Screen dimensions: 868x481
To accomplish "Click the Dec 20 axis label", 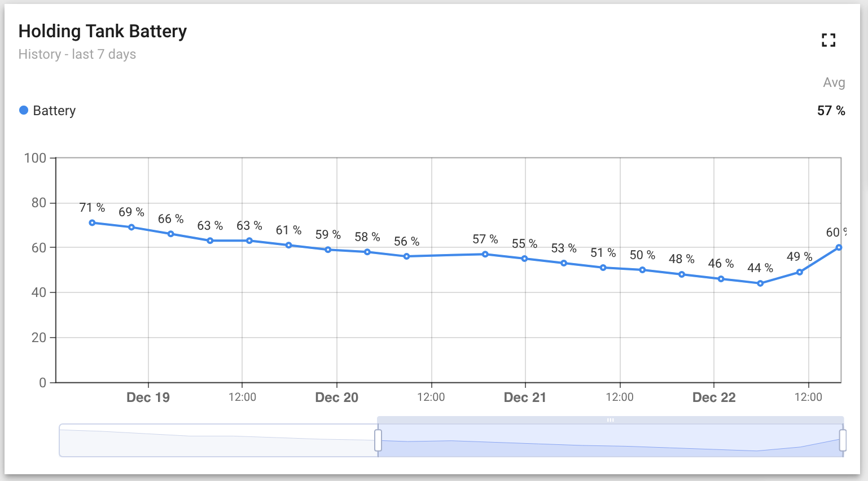I will tap(336, 397).
